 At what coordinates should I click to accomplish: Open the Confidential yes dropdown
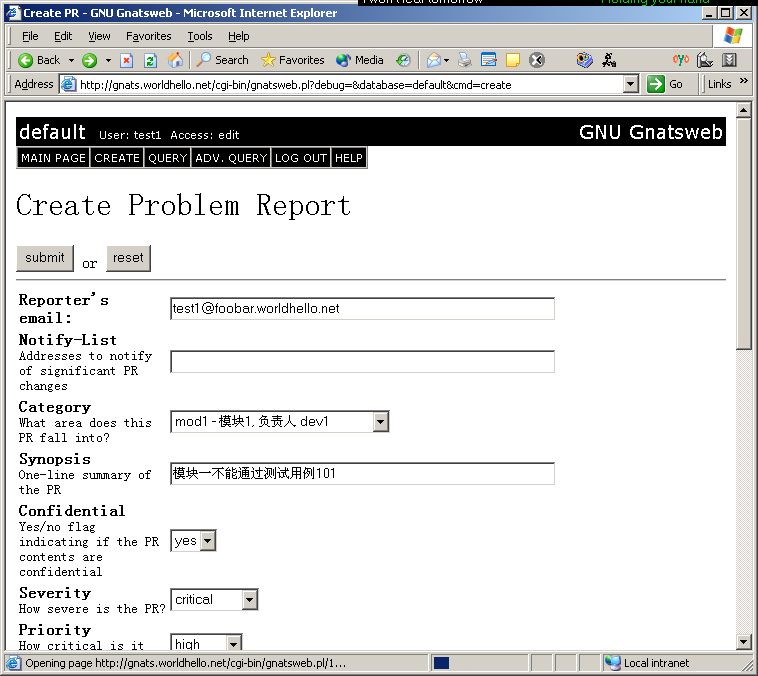pos(193,541)
